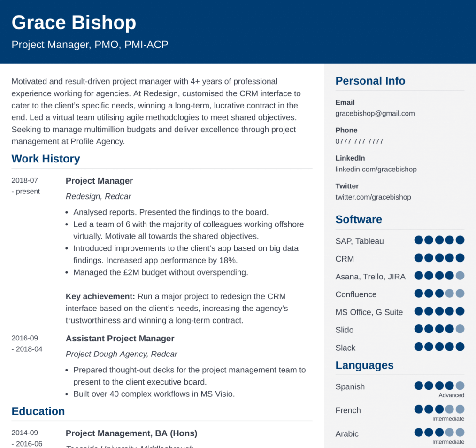Click the fourth MS Office, G Suite dot
The width and height of the screenshot is (476, 448).
coord(450,311)
